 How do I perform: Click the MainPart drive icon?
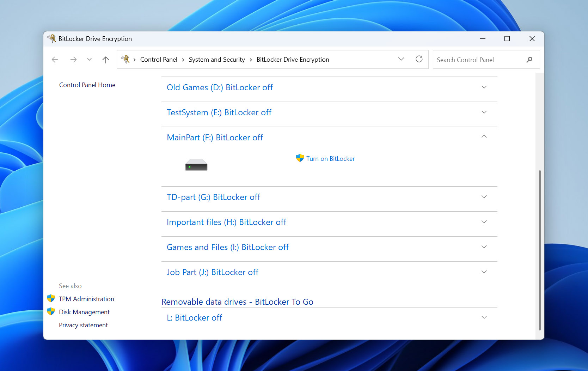(196, 165)
